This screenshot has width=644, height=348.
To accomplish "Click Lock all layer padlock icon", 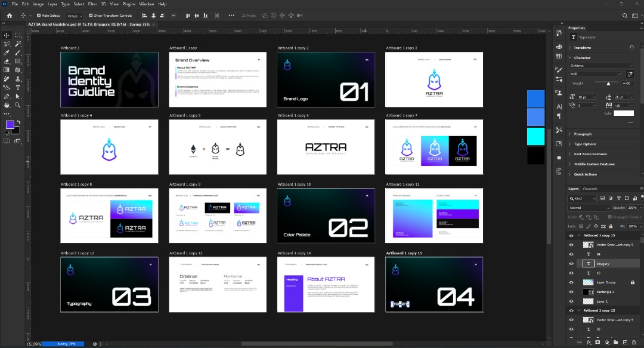I will (611, 226).
